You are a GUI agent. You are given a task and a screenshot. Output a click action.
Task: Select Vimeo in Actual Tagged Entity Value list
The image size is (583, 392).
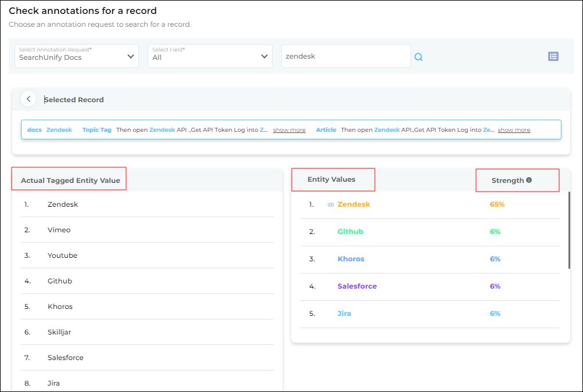[x=59, y=230]
